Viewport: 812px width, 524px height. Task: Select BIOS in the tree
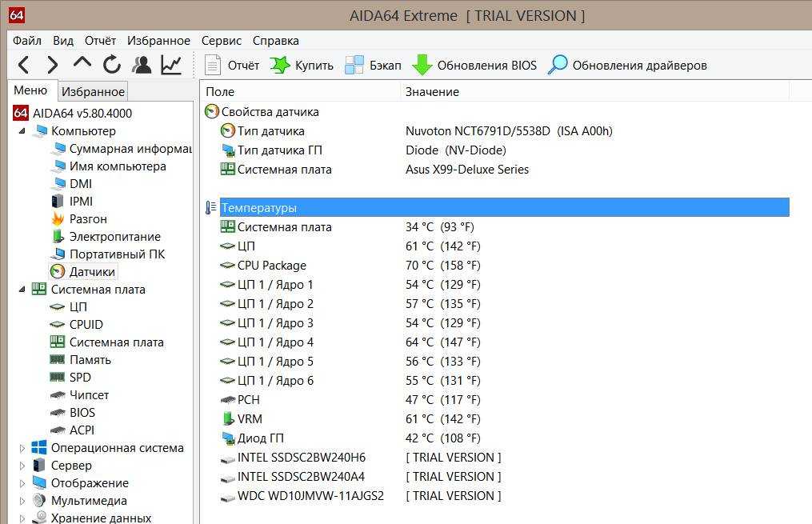[x=73, y=413]
